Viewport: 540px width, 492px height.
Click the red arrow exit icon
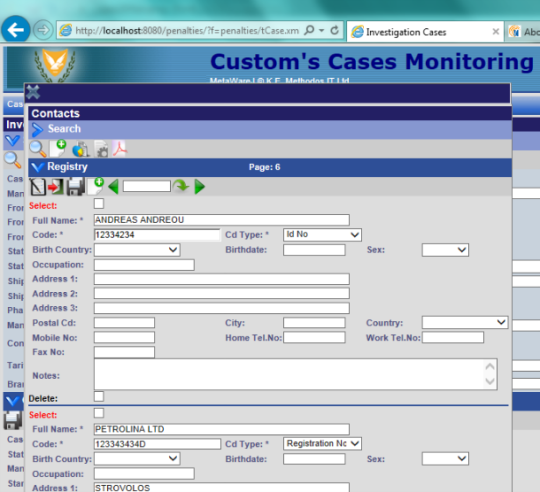[56, 187]
